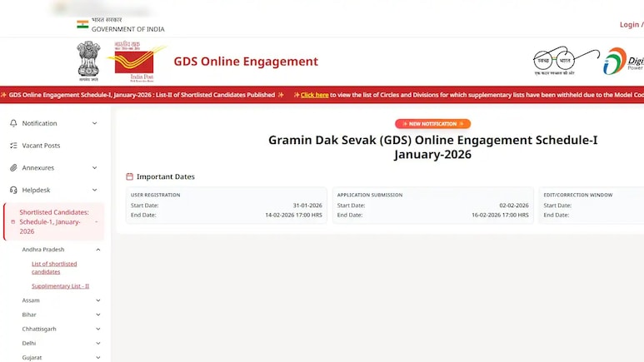The width and height of the screenshot is (644, 362).
Task: Click the date 02-02-2026
Action: [x=514, y=206]
